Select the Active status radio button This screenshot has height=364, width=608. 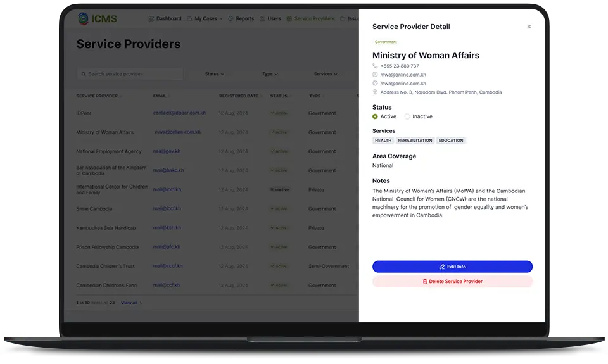pyautogui.click(x=376, y=116)
